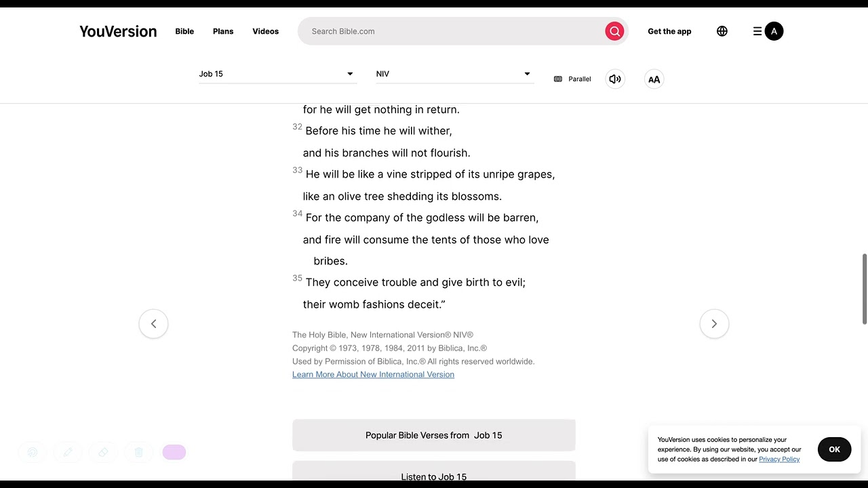Click 'their womb fashions deceit.' line
This screenshot has width=868, height=488.
(x=374, y=304)
